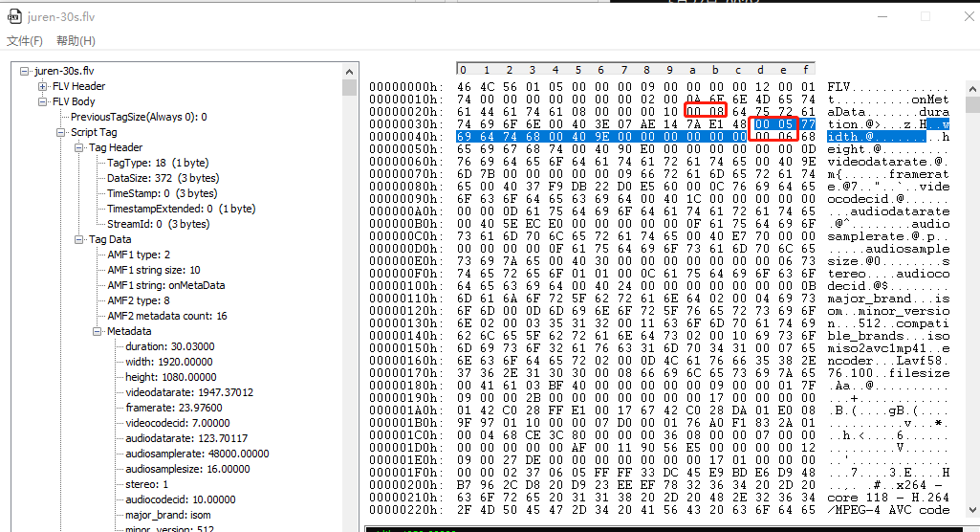Select the duration: 30.03000 metadata item
The width and height of the screenshot is (980, 532).
pyautogui.click(x=170, y=347)
